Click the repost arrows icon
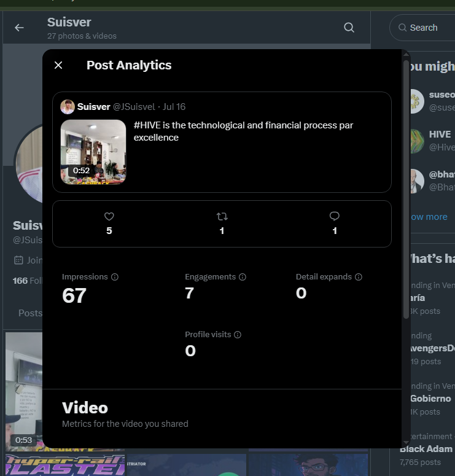 coord(222,216)
